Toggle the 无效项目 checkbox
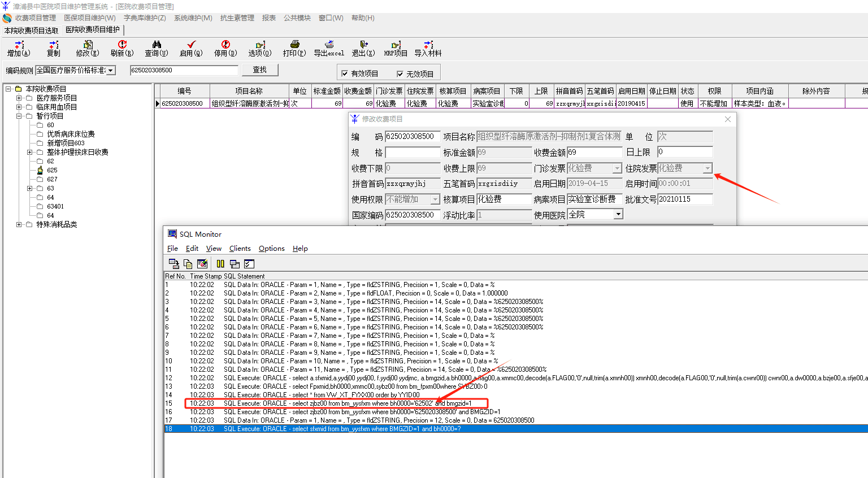 click(400, 73)
